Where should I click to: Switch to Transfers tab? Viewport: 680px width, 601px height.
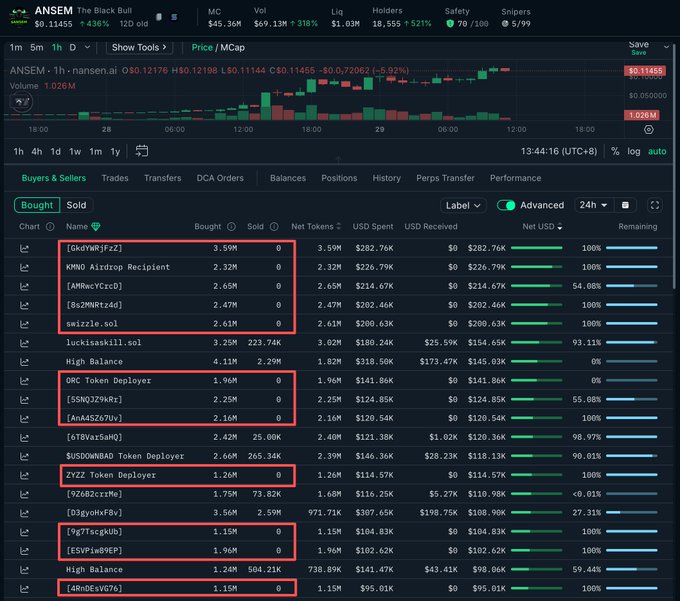[x=163, y=178]
